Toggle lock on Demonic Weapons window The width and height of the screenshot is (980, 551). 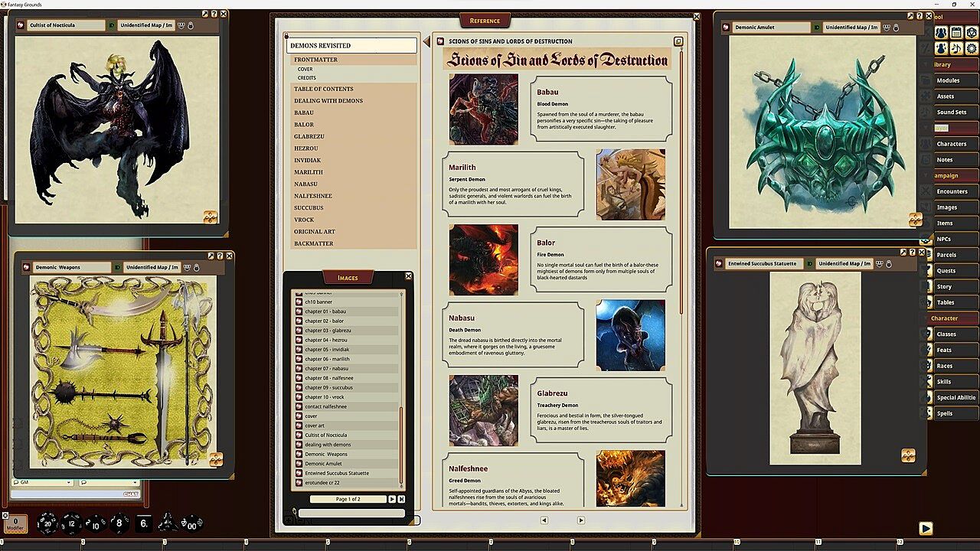click(196, 267)
